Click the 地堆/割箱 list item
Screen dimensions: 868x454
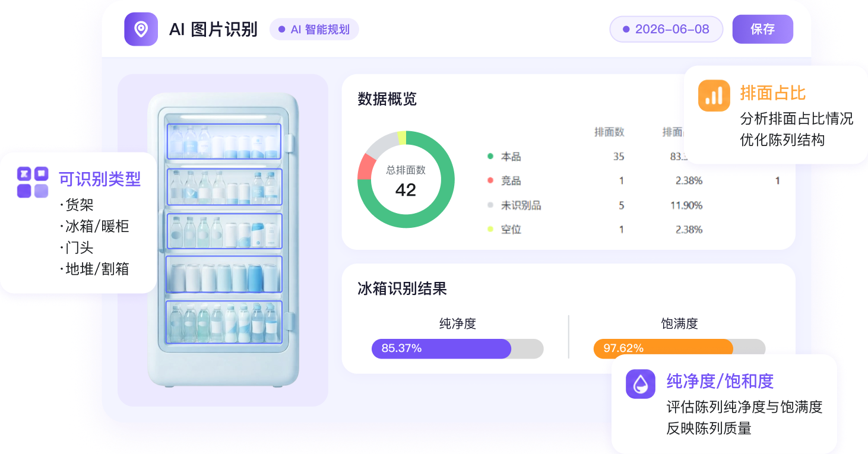94,269
